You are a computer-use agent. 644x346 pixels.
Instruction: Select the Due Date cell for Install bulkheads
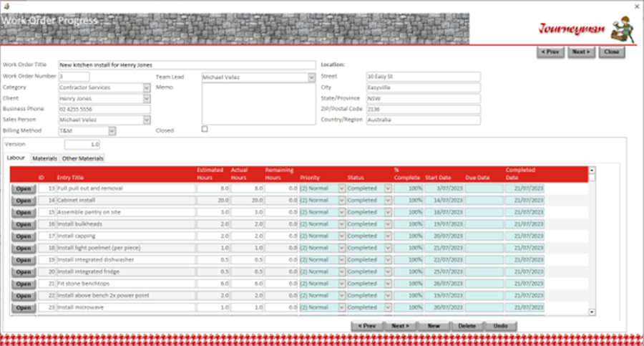[484, 224]
